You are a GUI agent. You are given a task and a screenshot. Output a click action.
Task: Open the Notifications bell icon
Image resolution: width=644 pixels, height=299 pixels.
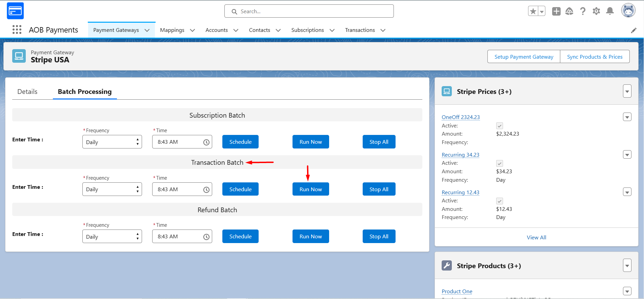[610, 11]
